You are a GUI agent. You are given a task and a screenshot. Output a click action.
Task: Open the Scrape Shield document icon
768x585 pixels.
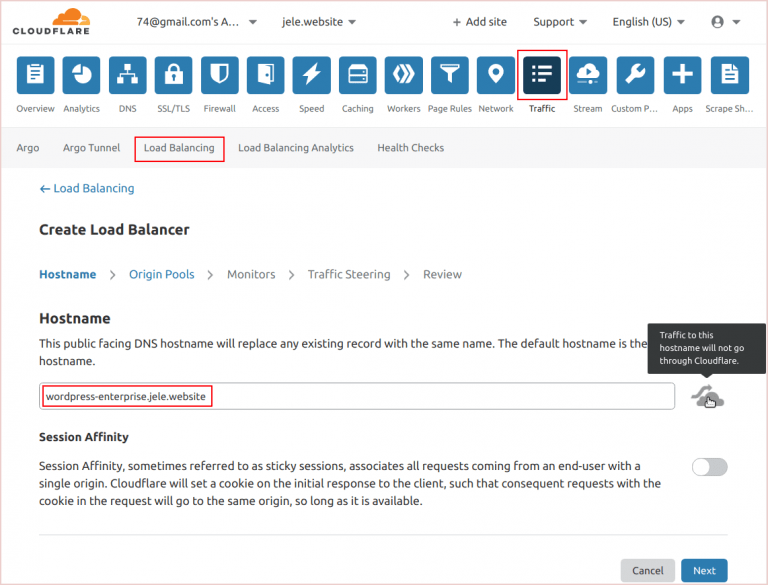point(730,75)
